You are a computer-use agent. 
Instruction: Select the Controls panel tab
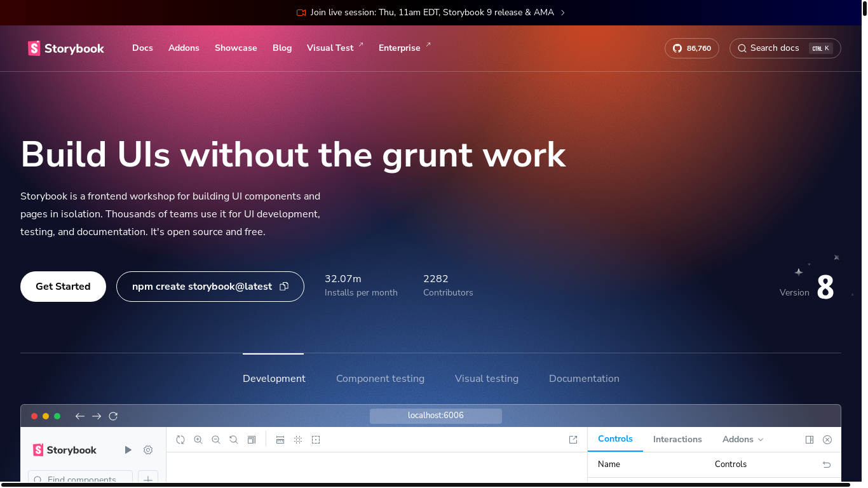(x=615, y=439)
